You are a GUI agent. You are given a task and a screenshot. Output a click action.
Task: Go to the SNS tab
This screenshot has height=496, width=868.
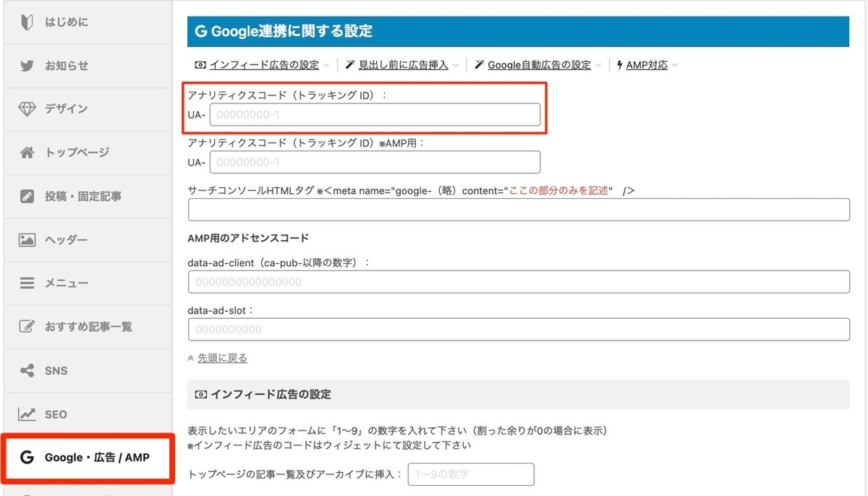pos(88,371)
